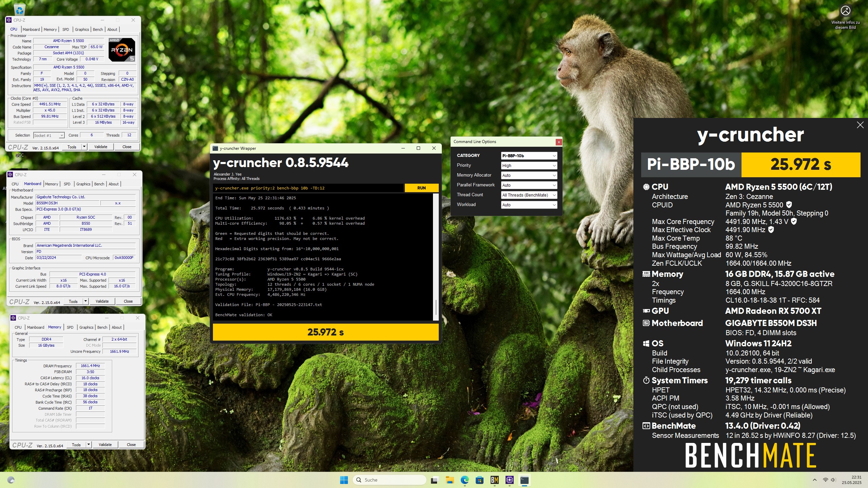Click Close in the middle CPU-Z Mainboard window
The image size is (868, 488).
[128, 301]
